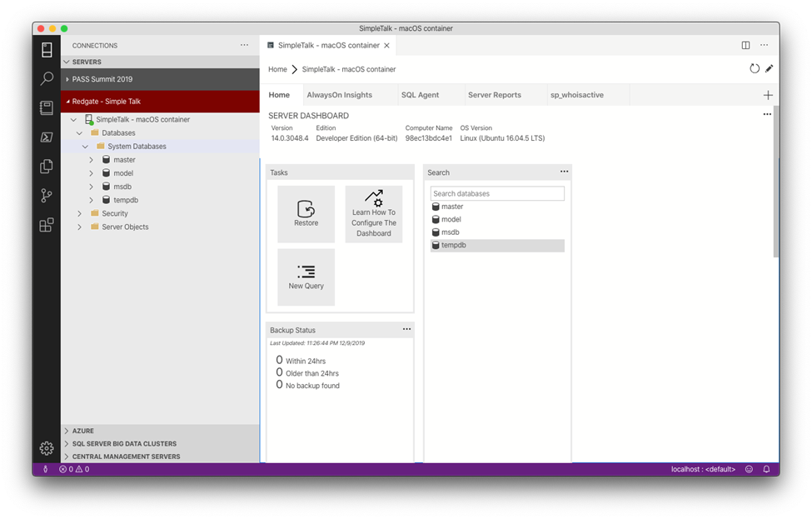Viewport: 812px width, 519px height.
Task: Click the errors and warnings count in status bar
Action: (x=74, y=469)
